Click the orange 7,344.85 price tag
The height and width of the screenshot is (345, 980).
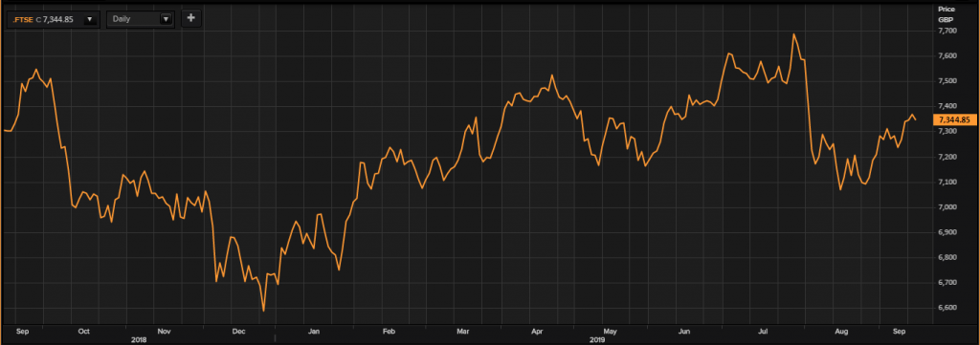[954, 119]
